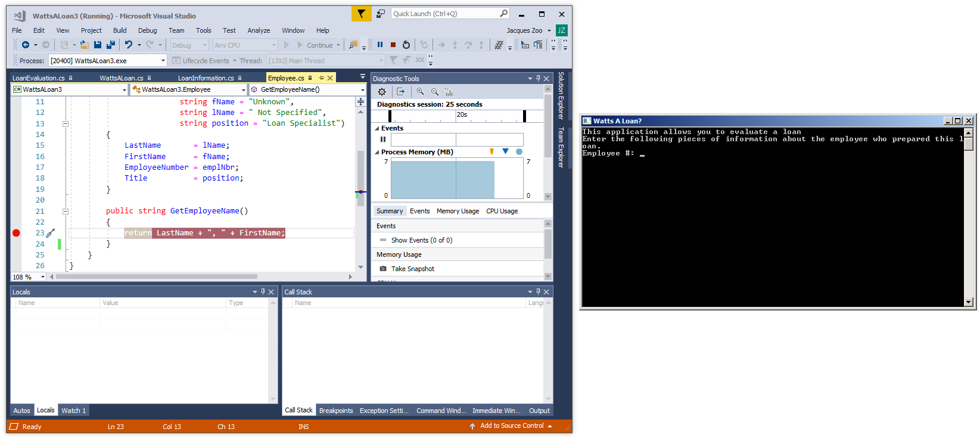The width and height of the screenshot is (980, 438).
Task: Zoom in on the diagnostics timeline
Action: click(x=420, y=92)
